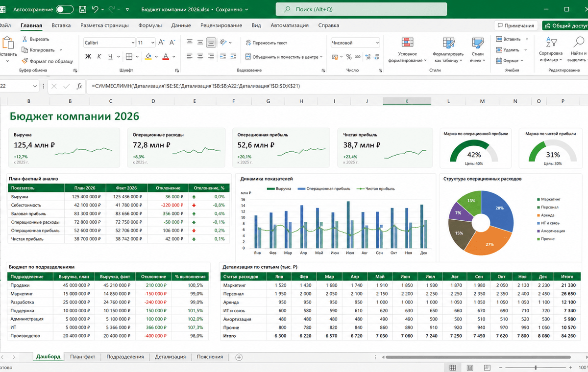The image size is (588, 372).
Task: Align text right
Action: (x=211, y=57)
